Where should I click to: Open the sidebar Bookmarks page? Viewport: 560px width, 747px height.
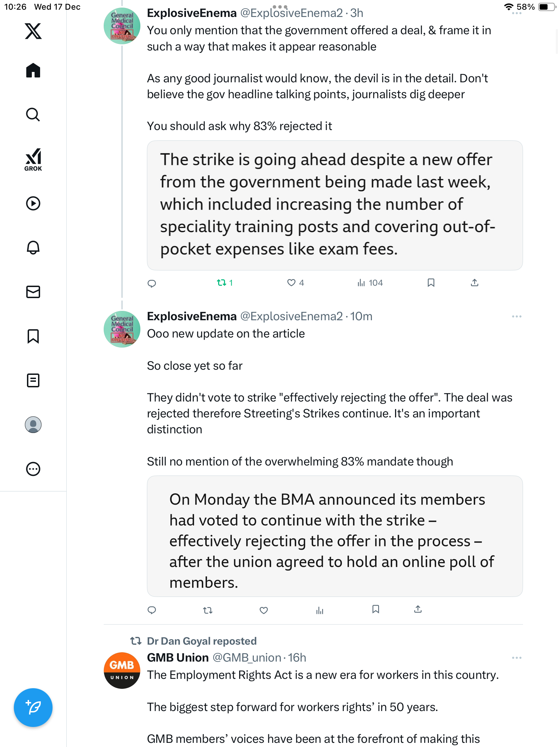pos(33,336)
